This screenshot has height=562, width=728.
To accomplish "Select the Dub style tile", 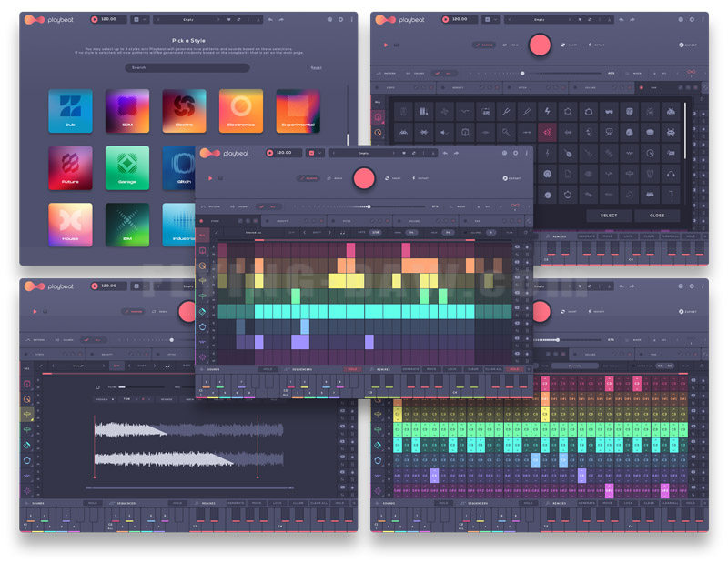I will coord(70,111).
